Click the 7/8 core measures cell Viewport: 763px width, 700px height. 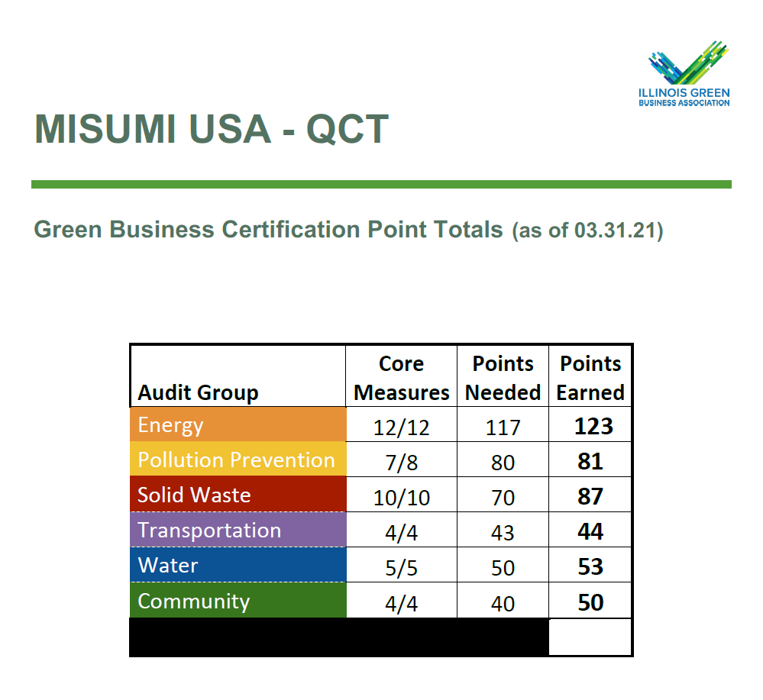[x=402, y=460]
